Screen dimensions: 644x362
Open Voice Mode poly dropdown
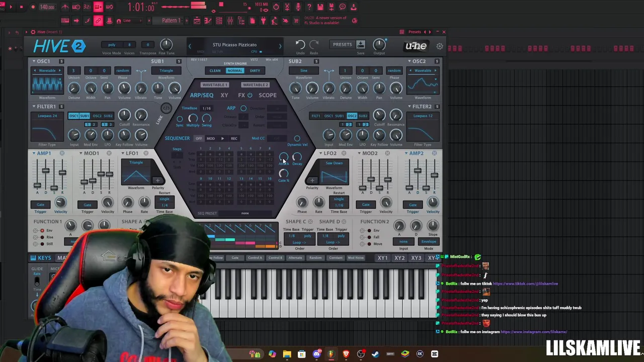[x=112, y=45]
